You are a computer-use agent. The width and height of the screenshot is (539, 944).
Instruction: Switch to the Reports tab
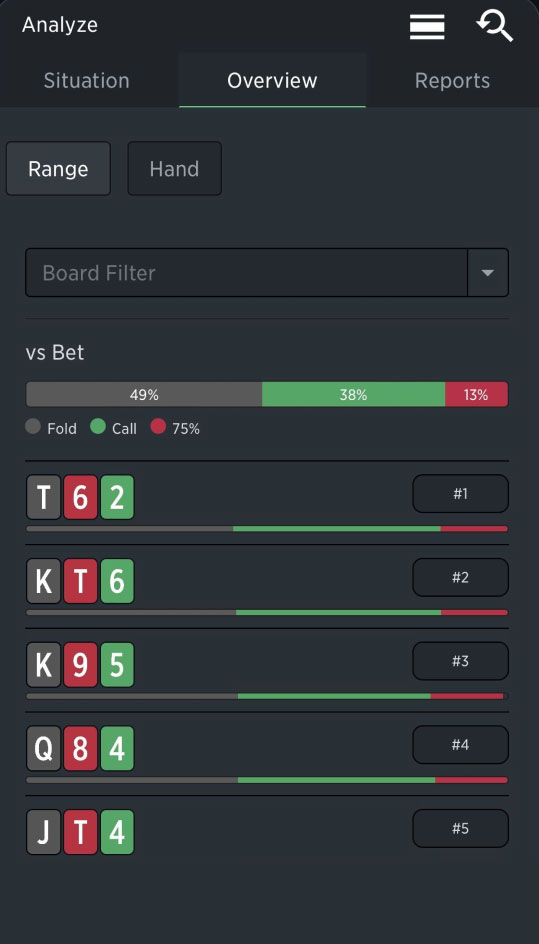coord(452,81)
